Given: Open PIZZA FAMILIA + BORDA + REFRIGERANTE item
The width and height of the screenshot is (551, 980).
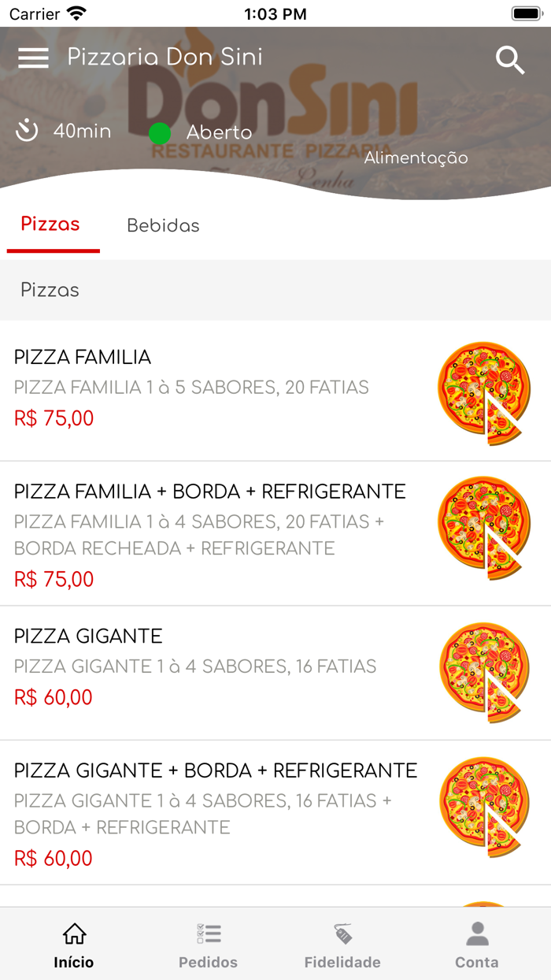Looking at the screenshot, I should pos(208,490).
